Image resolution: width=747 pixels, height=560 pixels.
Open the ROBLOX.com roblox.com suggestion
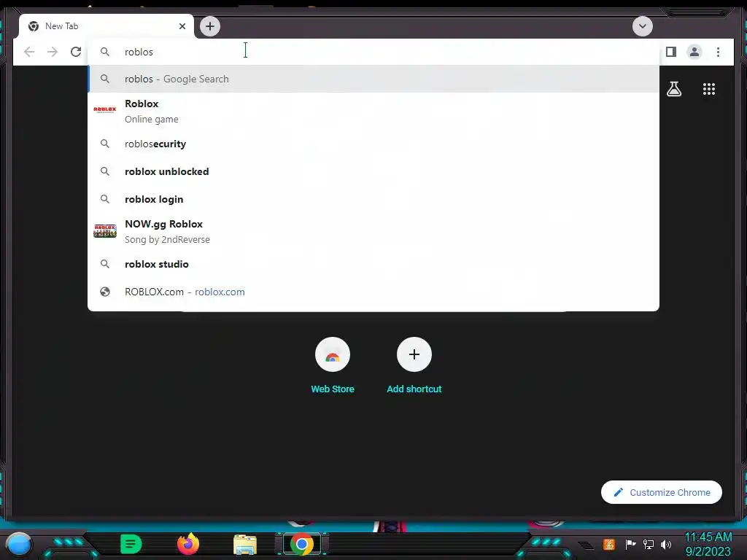[373, 292]
